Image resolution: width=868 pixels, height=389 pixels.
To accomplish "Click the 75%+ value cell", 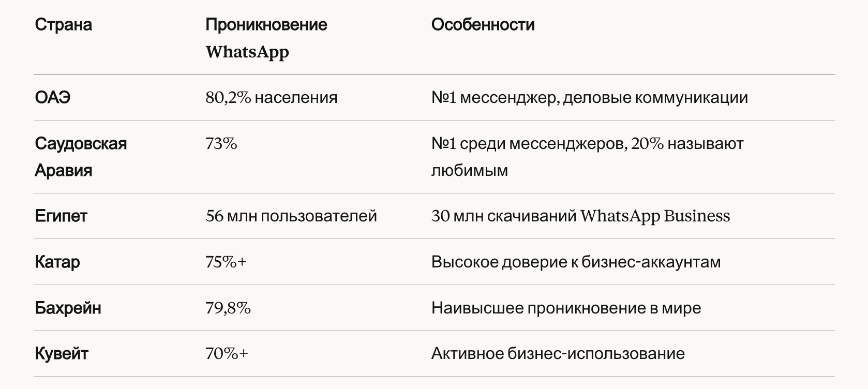I will 226,262.
